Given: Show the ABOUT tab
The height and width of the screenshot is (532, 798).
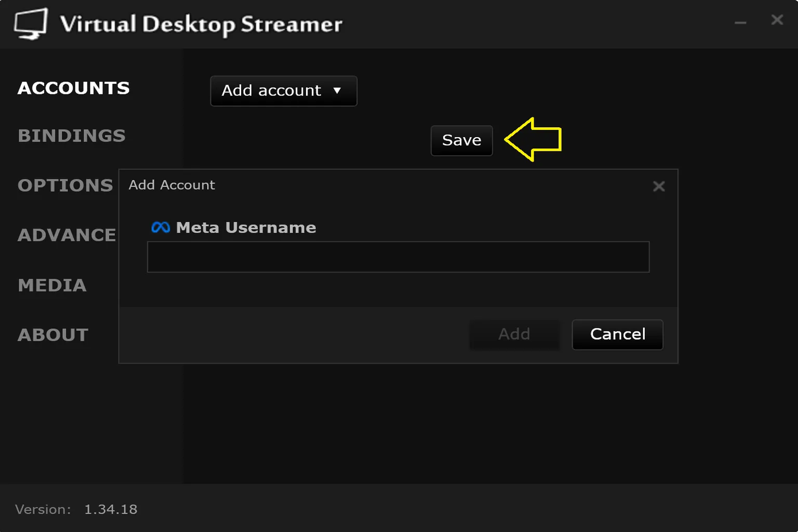Looking at the screenshot, I should pyautogui.click(x=53, y=335).
